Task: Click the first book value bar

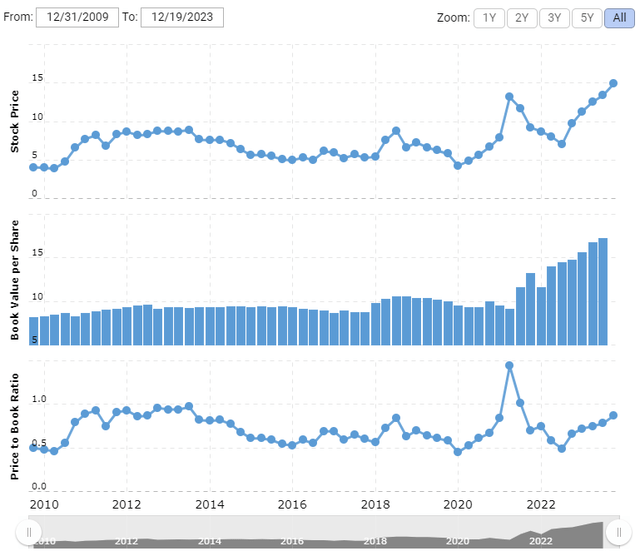Action: [x=34, y=331]
